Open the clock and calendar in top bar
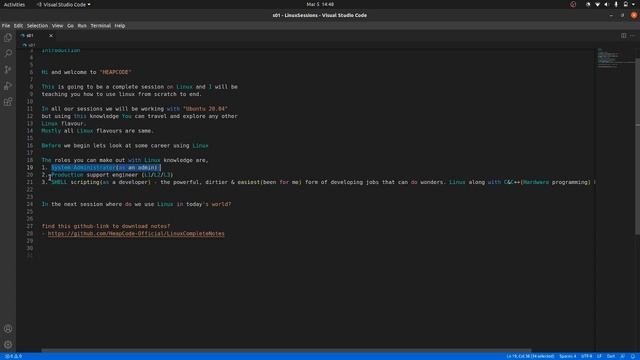Image resolution: width=640 pixels, height=360 pixels. (x=320, y=4)
